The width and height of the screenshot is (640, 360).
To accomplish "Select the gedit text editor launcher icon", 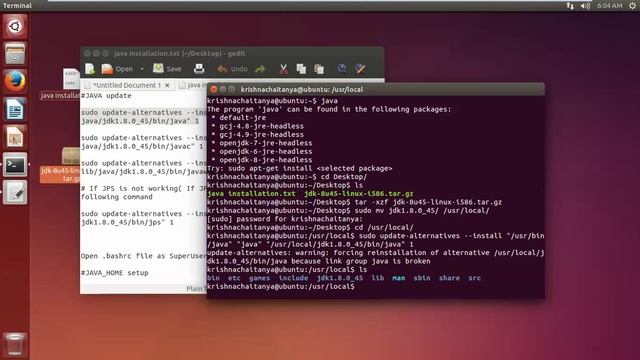I will [x=15, y=192].
